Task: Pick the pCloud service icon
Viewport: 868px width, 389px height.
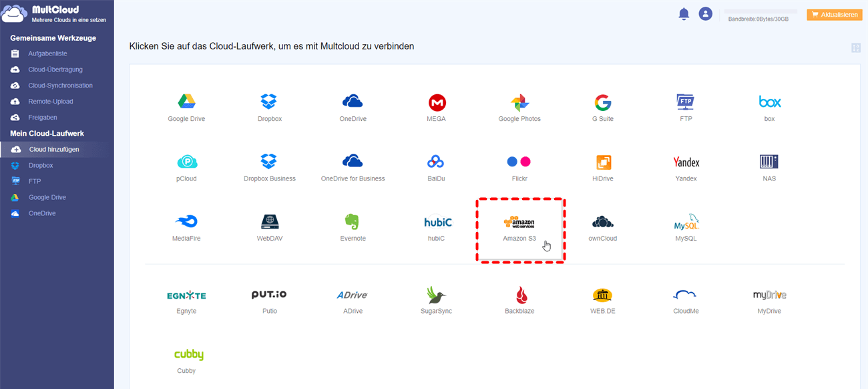Action: point(186,162)
